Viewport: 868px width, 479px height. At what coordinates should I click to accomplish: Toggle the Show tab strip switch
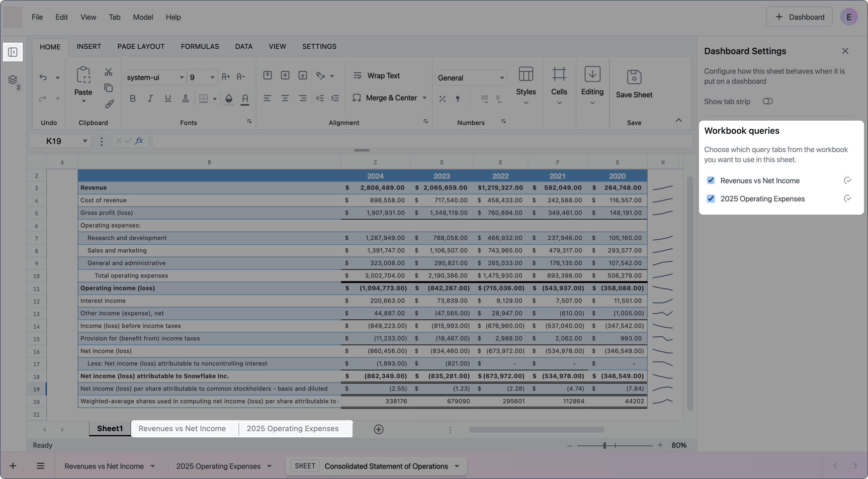[x=767, y=102]
